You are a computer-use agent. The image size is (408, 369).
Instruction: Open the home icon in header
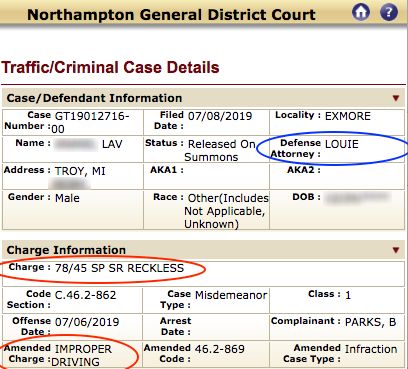tap(361, 13)
